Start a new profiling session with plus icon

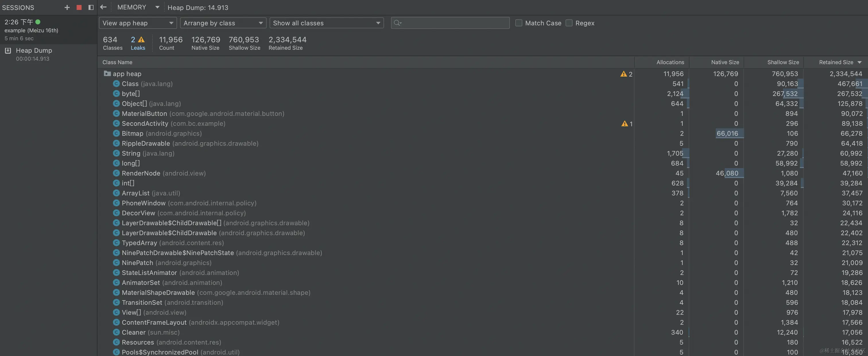coord(67,7)
